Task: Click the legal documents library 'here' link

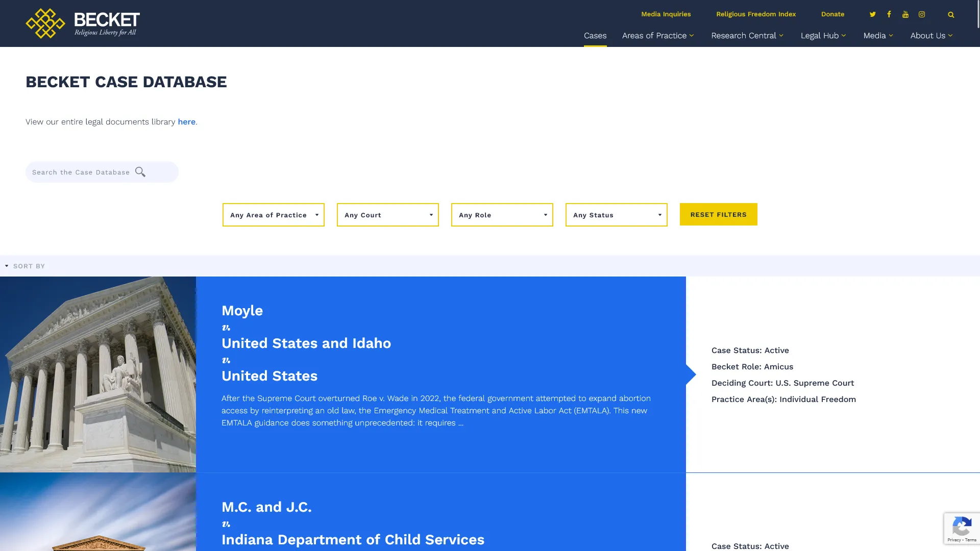Action: 186,121
